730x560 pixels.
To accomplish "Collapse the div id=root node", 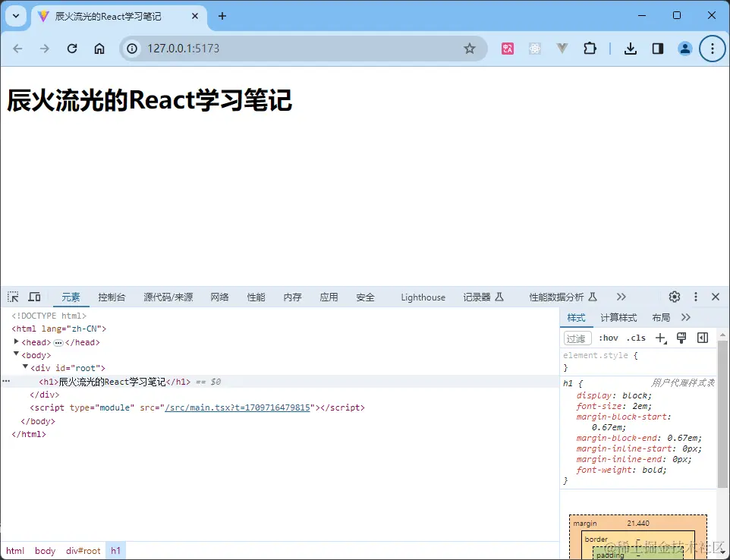I will [26, 367].
